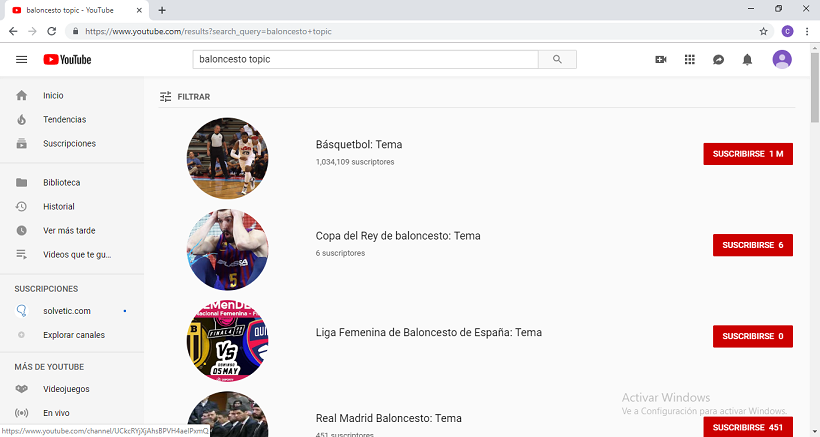Image resolution: width=820 pixels, height=437 pixels.
Task: Click the YouTube logo
Action: 67,60
